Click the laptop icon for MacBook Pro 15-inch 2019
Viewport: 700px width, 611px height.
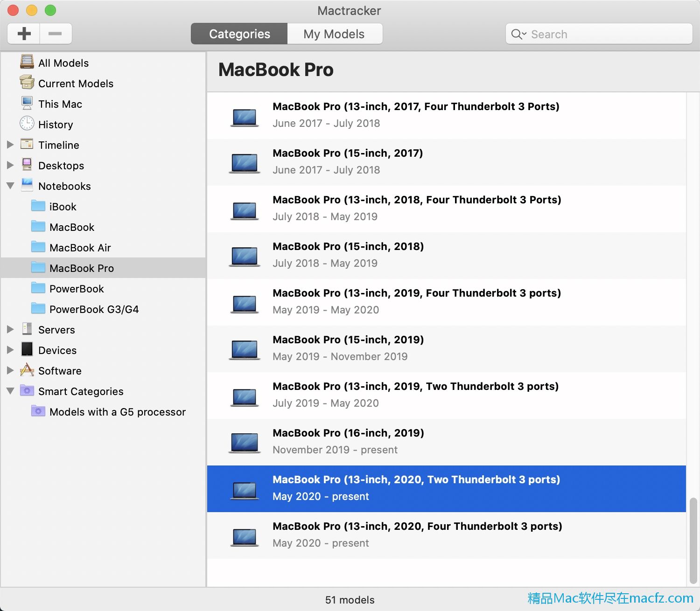tap(245, 349)
